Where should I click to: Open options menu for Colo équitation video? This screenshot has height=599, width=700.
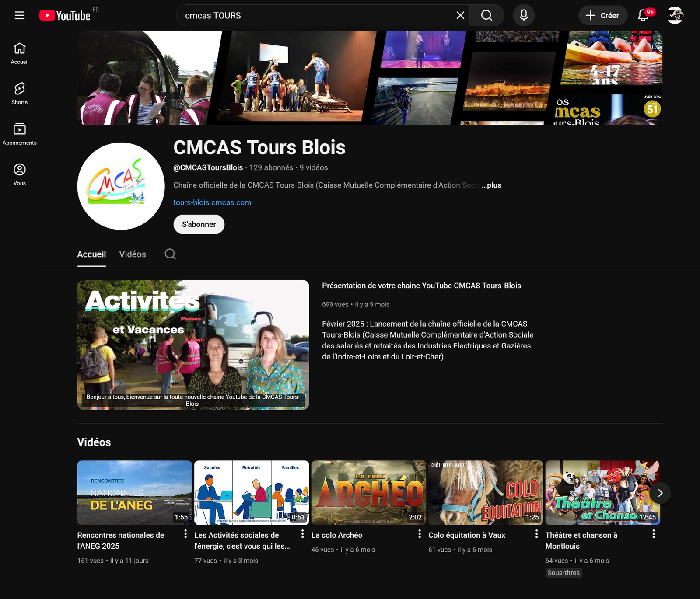tap(536, 534)
